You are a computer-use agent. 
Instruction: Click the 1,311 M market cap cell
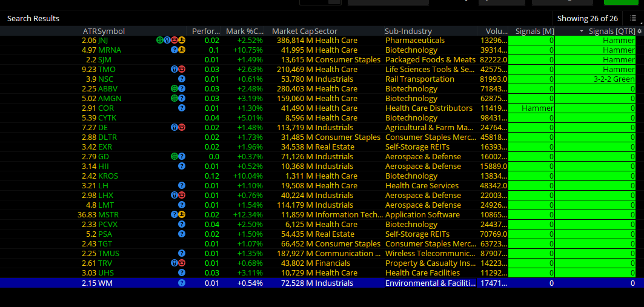point(300,176)
